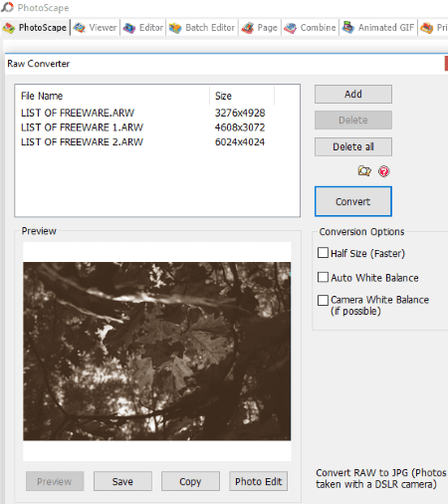The image size is (448, 504).
Task: Check Camera White Balance (if possible)
Action: (323, 300)
